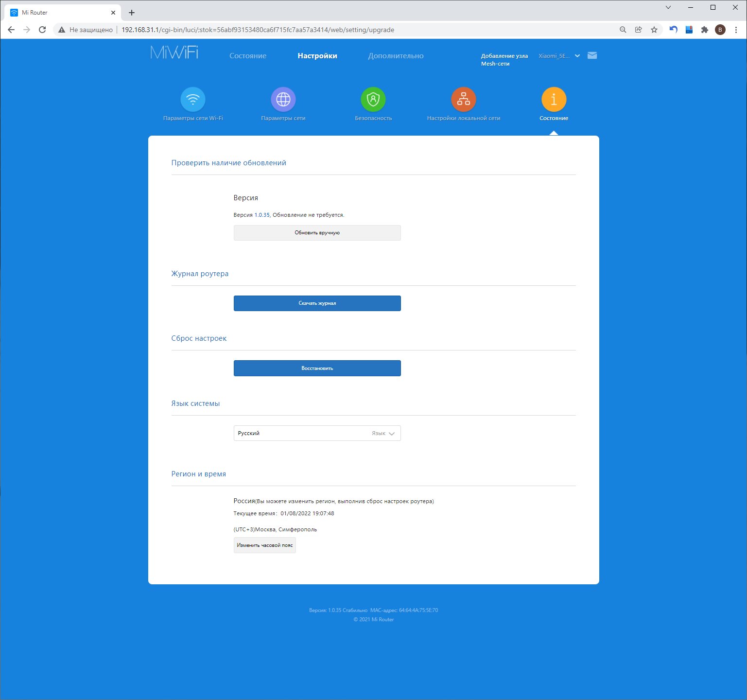Image resolution: width=747 pixels, height=700 pixels.
Task: Open the Chrome three-dot menu
Action: click(x=736, y=30)
